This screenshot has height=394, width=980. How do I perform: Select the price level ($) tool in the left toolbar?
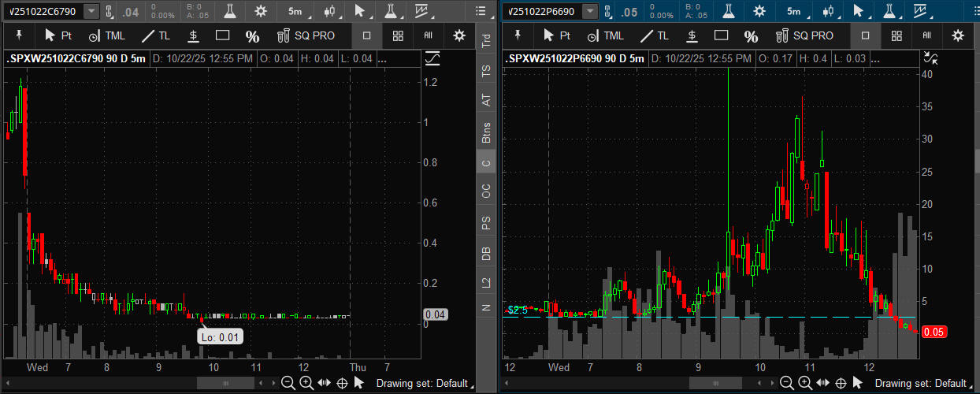coord(193,36)
